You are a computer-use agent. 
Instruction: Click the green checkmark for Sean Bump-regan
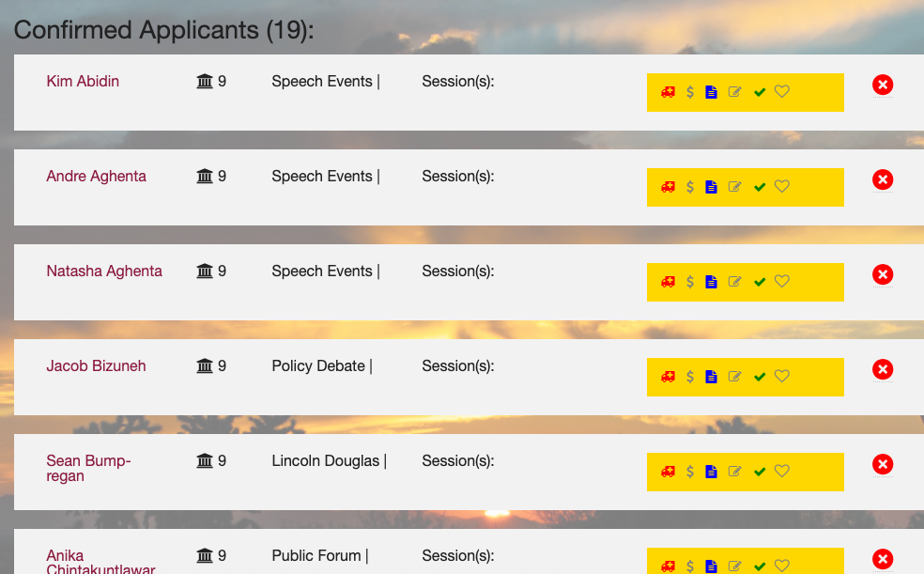[760, 472]
